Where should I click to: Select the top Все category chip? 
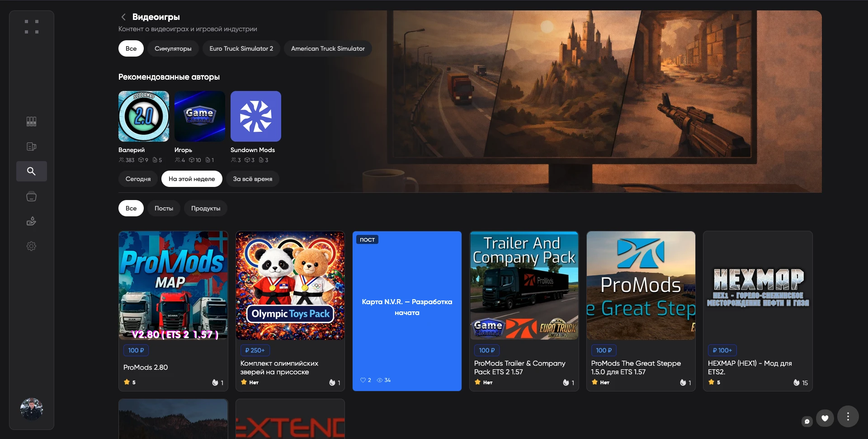[131, 48]
